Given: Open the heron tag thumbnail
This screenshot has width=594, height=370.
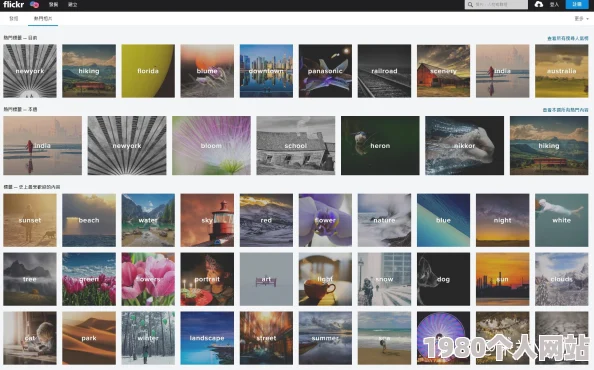Looking at the screenshot, I should tap(380, 145).
